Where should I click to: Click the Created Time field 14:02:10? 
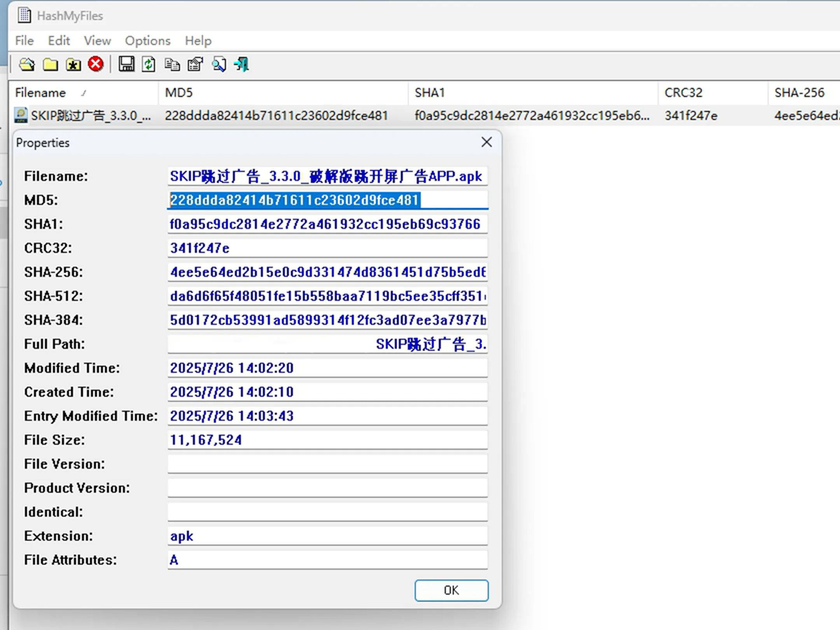point(327,392)
